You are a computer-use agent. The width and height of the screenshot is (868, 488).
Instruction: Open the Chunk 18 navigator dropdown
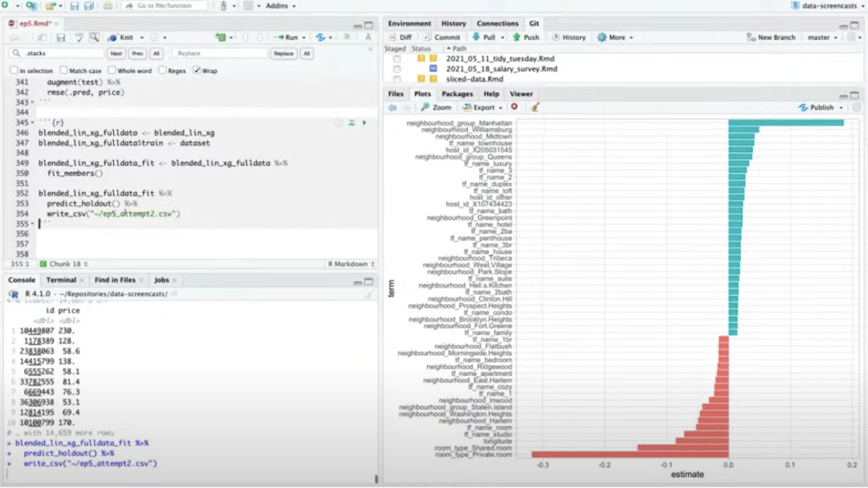pyautogui.click(x=64, y=264)
